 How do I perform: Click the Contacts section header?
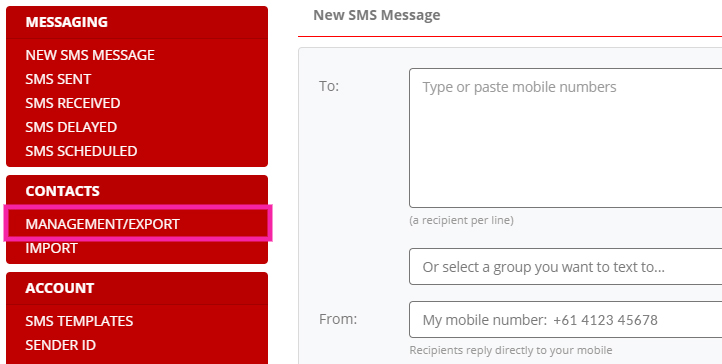62,191
